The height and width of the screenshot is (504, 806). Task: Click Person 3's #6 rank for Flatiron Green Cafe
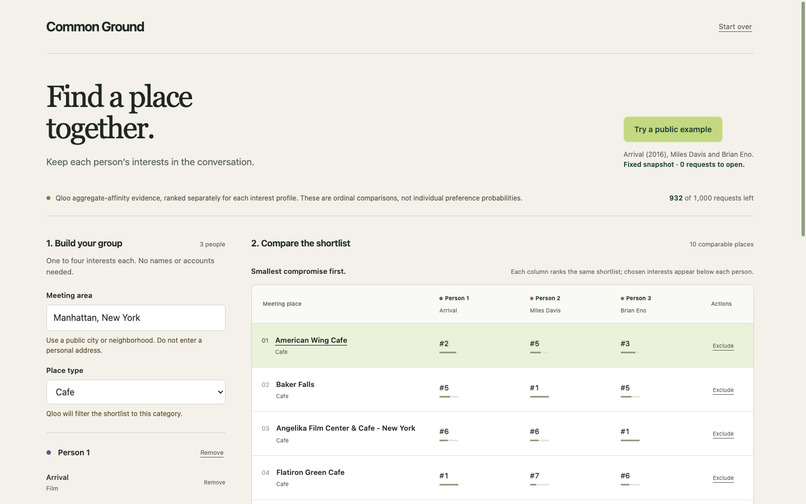(625, 476)
